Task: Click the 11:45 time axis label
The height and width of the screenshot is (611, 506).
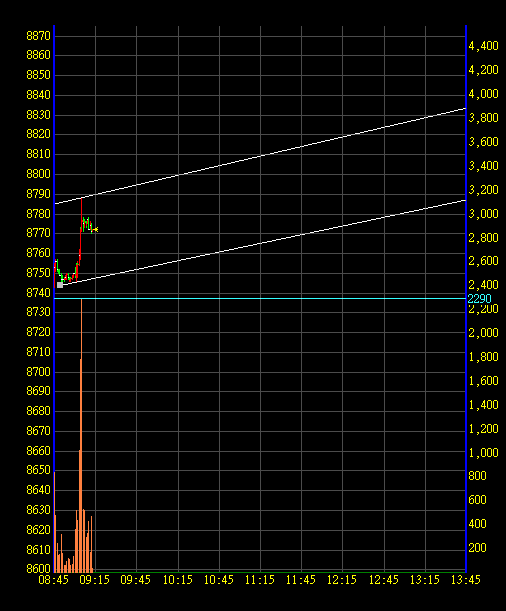Action: [x=301, y=580]
